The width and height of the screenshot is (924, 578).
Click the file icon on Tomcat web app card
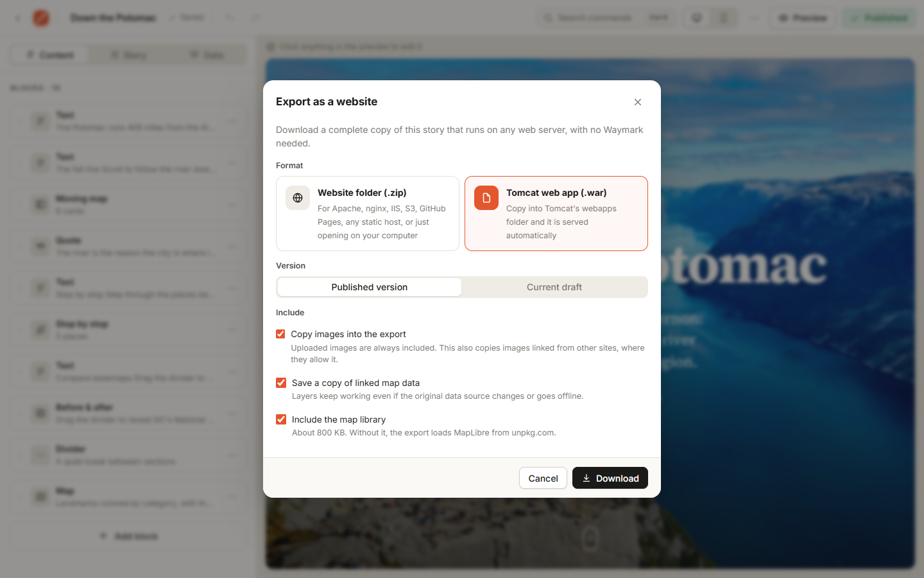(x=486, y=198)
